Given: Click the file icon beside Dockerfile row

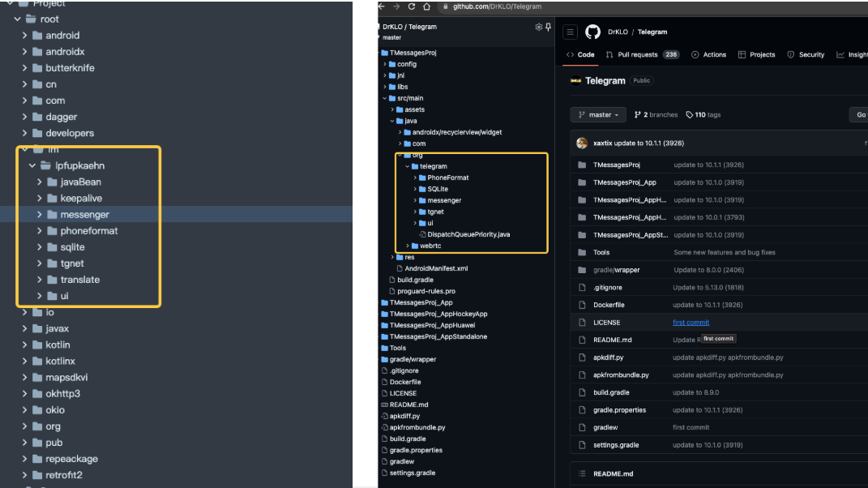Looking at the screenshot, I should click(582, 305).
